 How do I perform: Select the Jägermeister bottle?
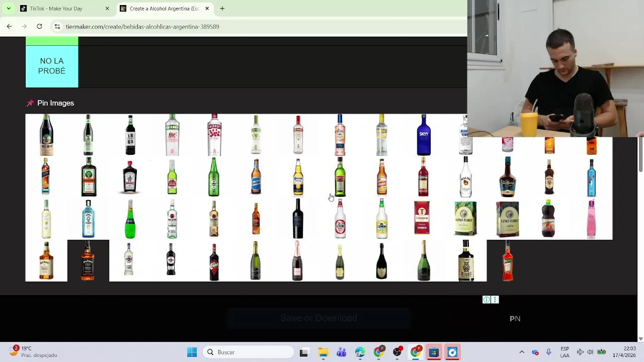tap(88, 177)
